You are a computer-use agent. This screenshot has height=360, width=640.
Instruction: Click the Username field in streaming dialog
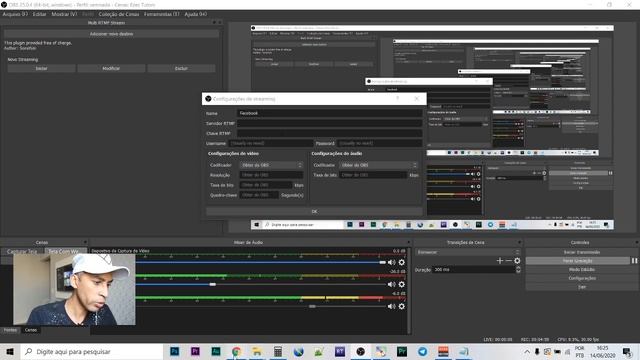click(271, 143)
